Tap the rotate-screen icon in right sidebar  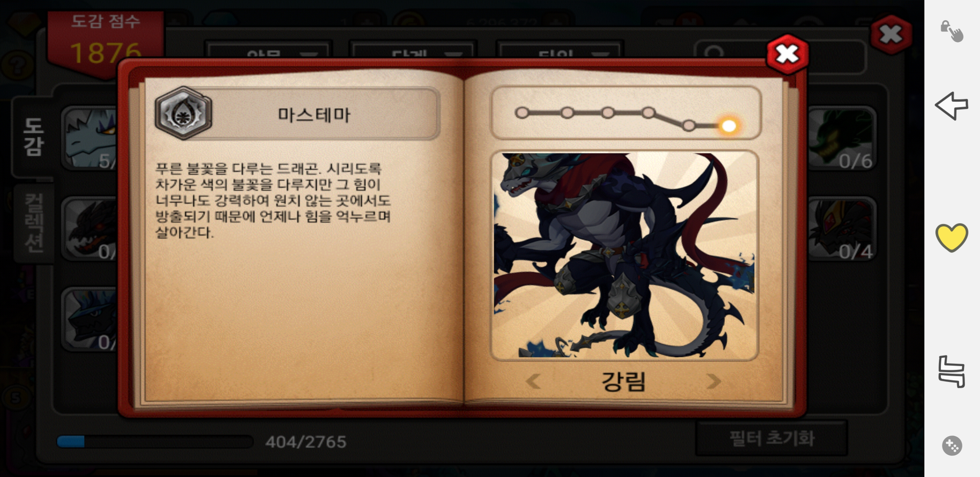[x=952, y=372]
